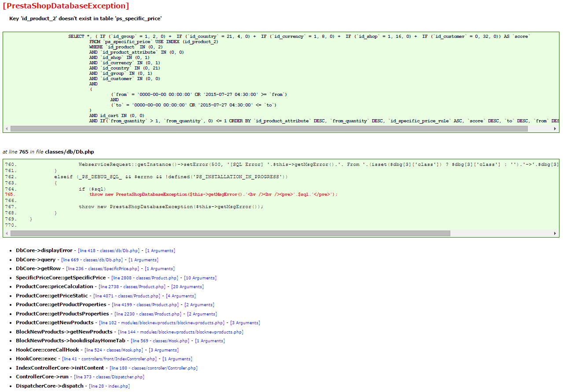View the 1 Arguments link for DbCore->query
The image size is (563, 392).
pos(144,260)
